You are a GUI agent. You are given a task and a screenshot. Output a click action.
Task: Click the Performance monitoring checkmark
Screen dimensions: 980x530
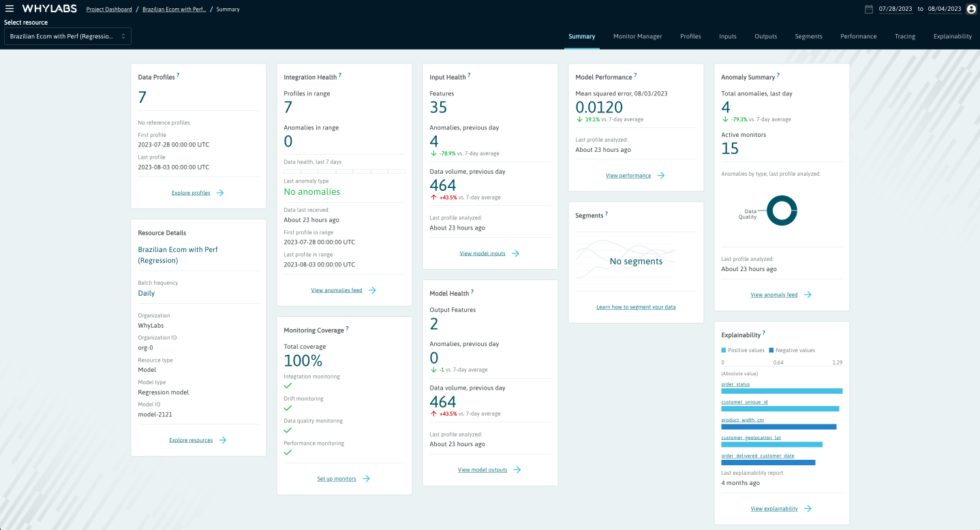click(288, 452)
